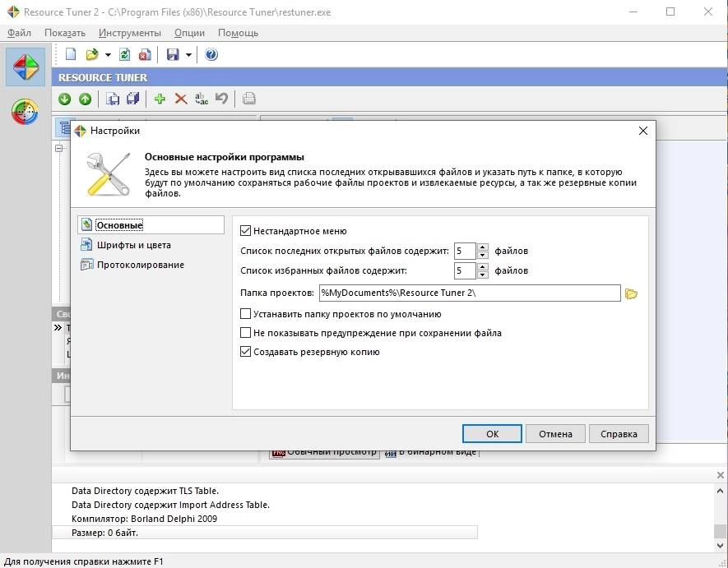Click the Отмена button
The image size is (728, 568).
(555, 434)
